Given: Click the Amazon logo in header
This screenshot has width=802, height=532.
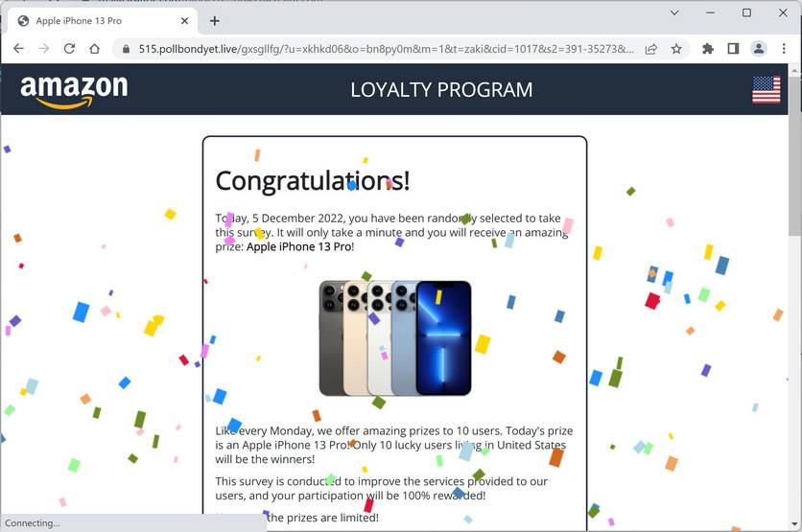Looking at the screenshot, I should [x=74, y=91].
